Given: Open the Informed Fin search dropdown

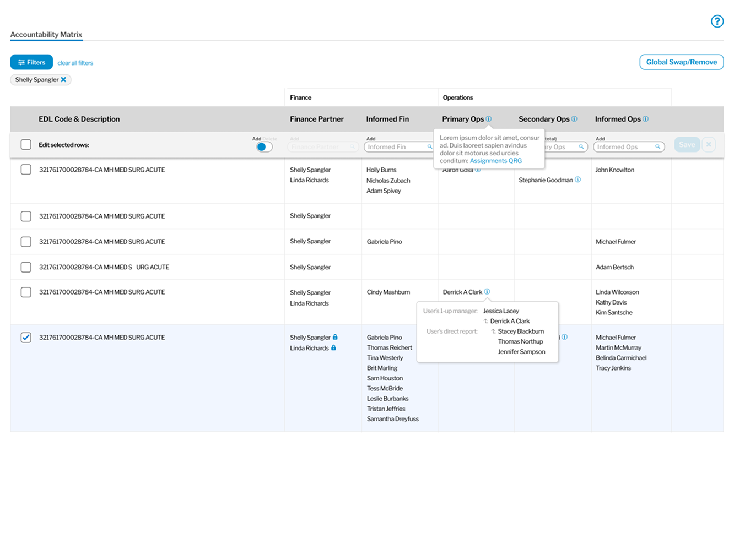Looking at the screenshot, I should (398, 147).
